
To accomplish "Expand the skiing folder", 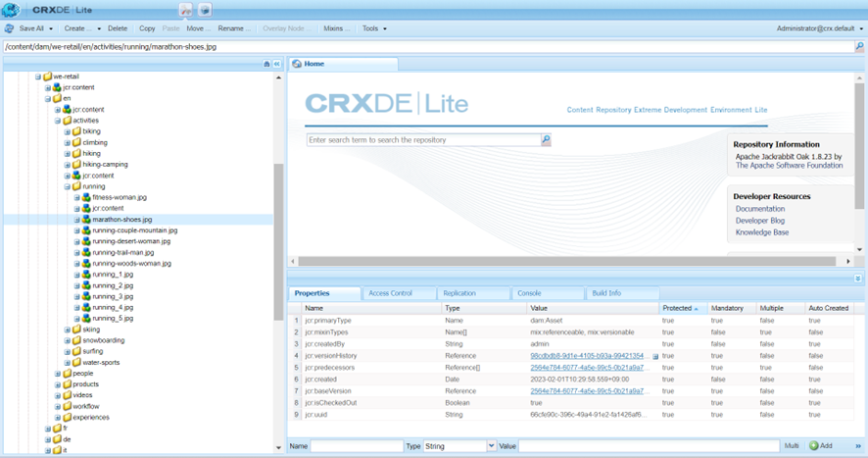I will [67, 330].
